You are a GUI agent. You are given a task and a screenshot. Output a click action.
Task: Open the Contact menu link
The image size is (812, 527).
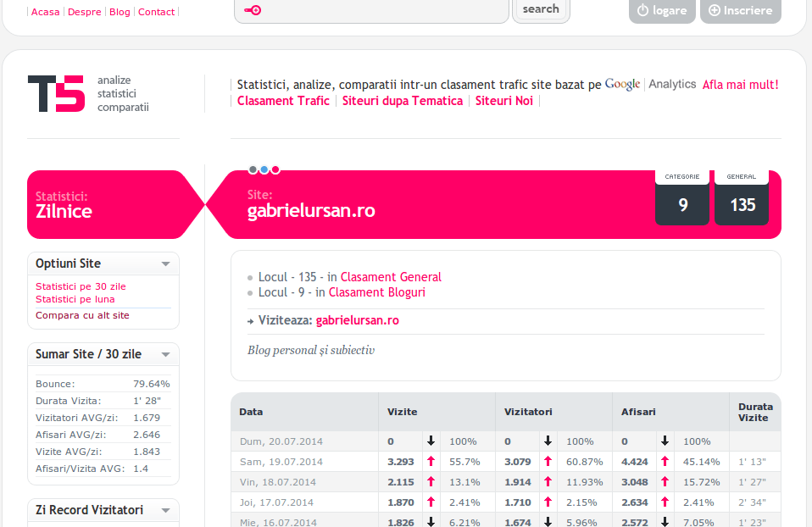[157, 12]
